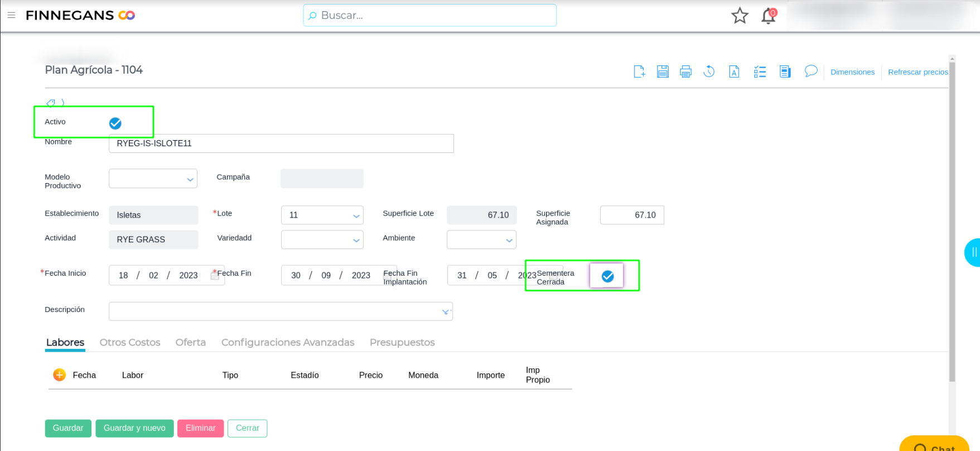Click the Nombre field with RYEG-IS-ISLOTE11

pyautogui.click(x=281, y=143)
